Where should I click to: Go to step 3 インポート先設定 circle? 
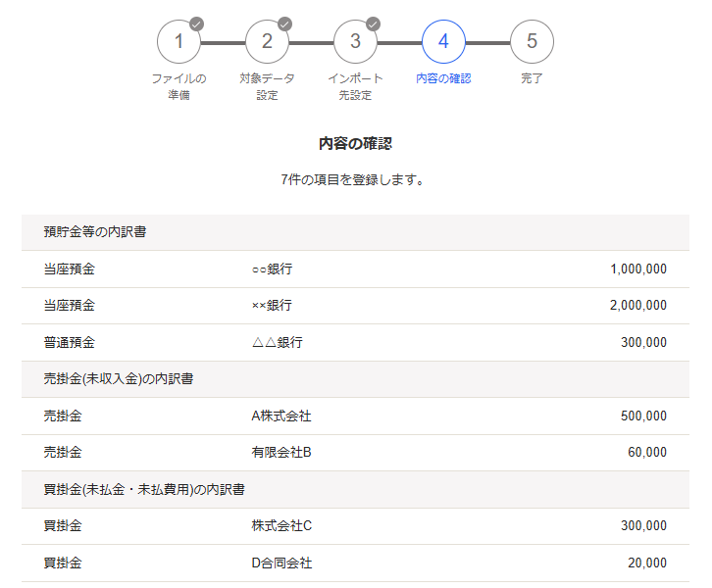coord(355,42)
